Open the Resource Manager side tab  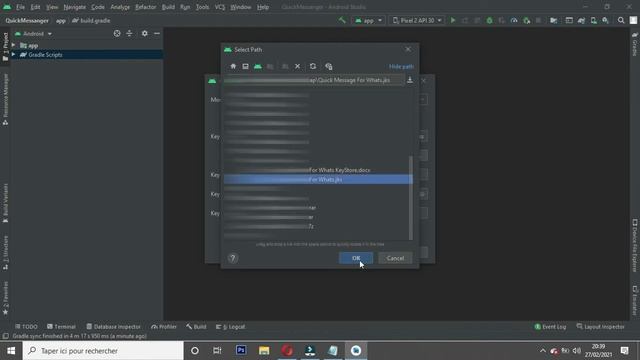click(5, 100)
